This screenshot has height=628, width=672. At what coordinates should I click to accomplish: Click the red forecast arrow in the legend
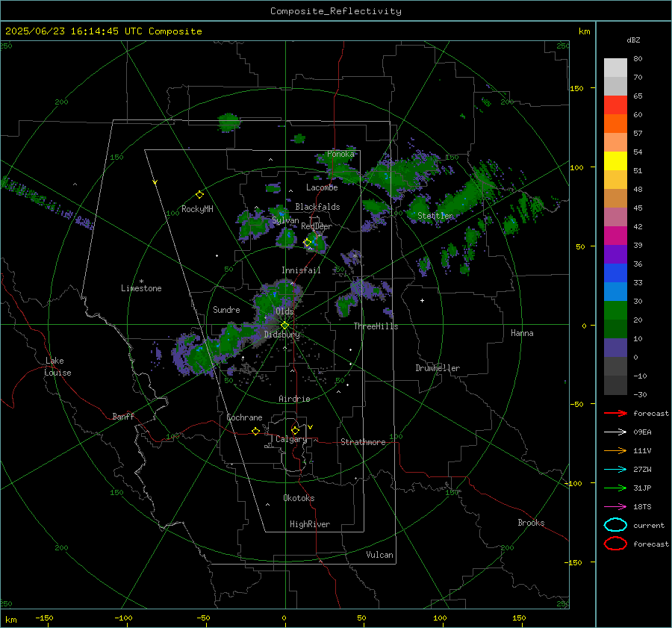click(x=615, y=413)
